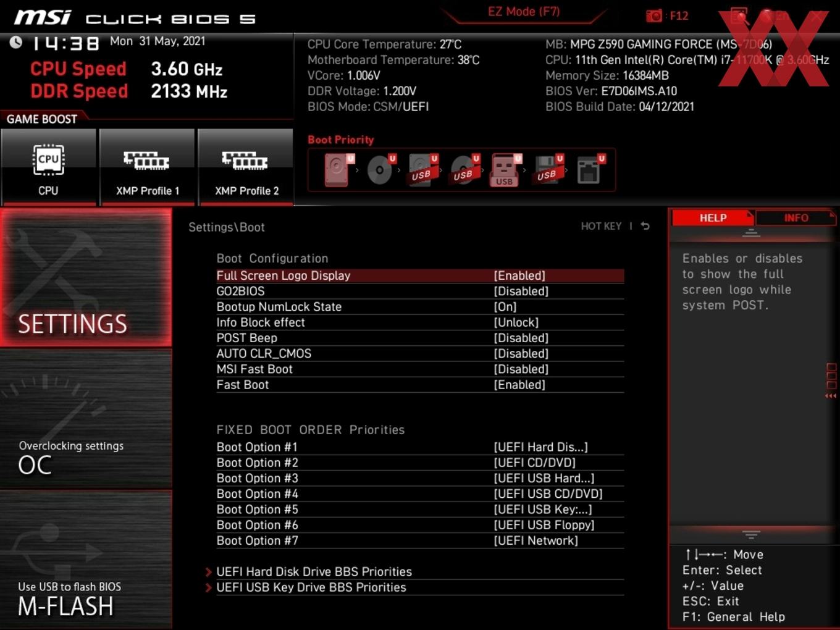Select the GO2BIOS setting label
The height and width of the screenshot is (630, 840).
(x=240, y=291)
